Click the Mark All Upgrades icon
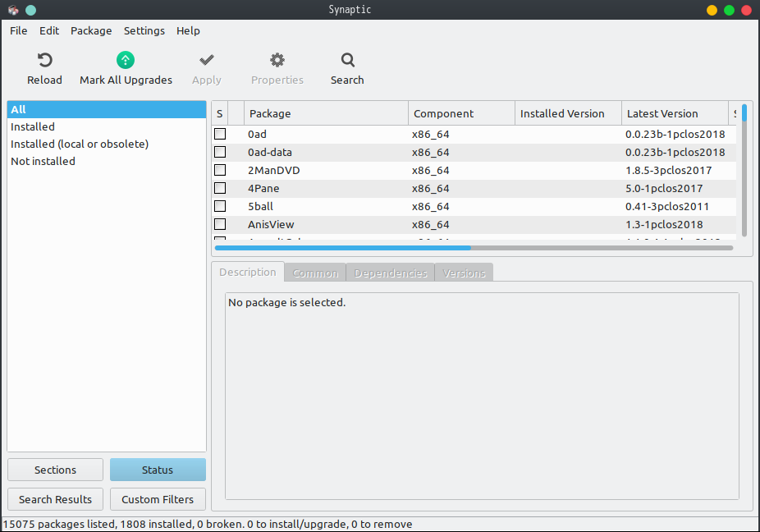760x532 pixels. 126,60
